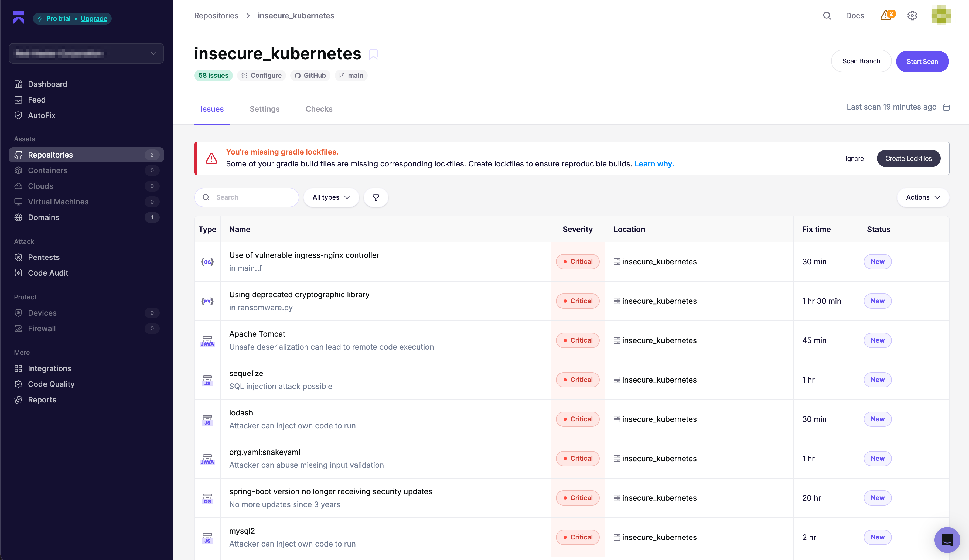Click the PY type icon for ransomware.py row

point(207,301)
